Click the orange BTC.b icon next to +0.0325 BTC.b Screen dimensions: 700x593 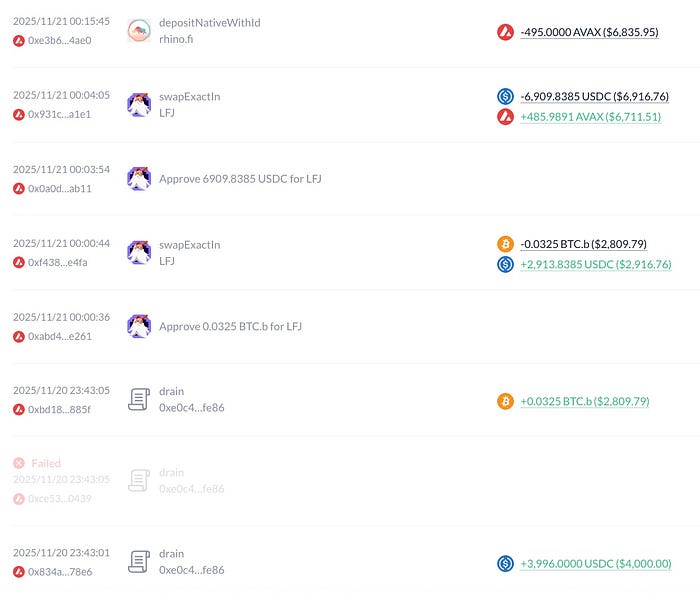(x=506, y=401)
